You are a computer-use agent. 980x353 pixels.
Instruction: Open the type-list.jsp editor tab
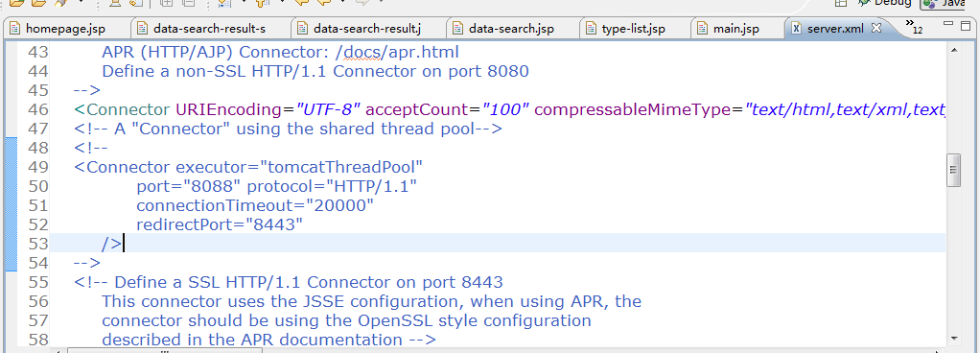tap(634, 29)
